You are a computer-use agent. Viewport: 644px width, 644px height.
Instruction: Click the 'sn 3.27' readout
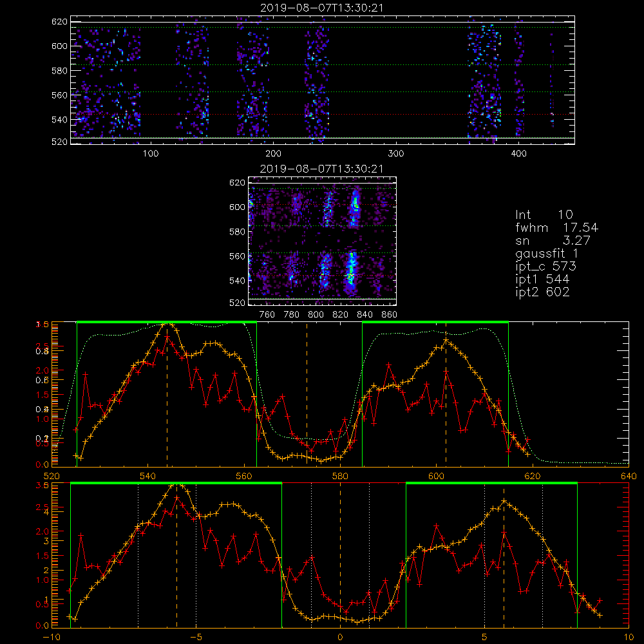click(553, 240)
